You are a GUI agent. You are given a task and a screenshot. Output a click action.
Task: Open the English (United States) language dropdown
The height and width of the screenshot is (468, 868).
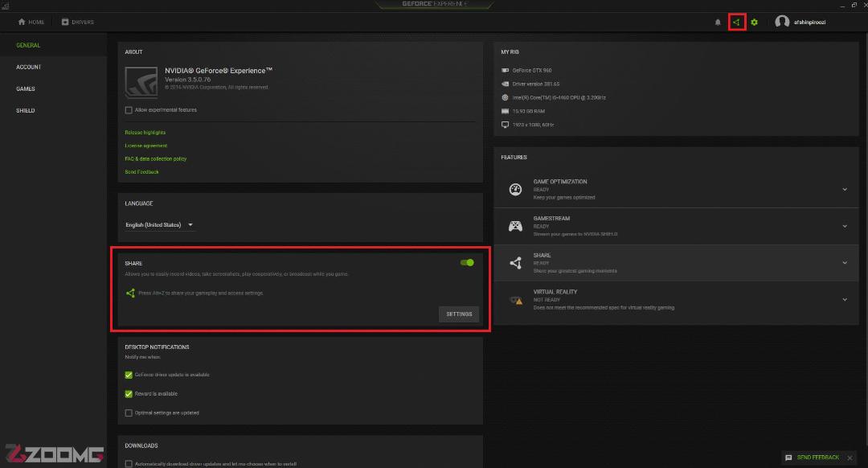pos(159,225)
